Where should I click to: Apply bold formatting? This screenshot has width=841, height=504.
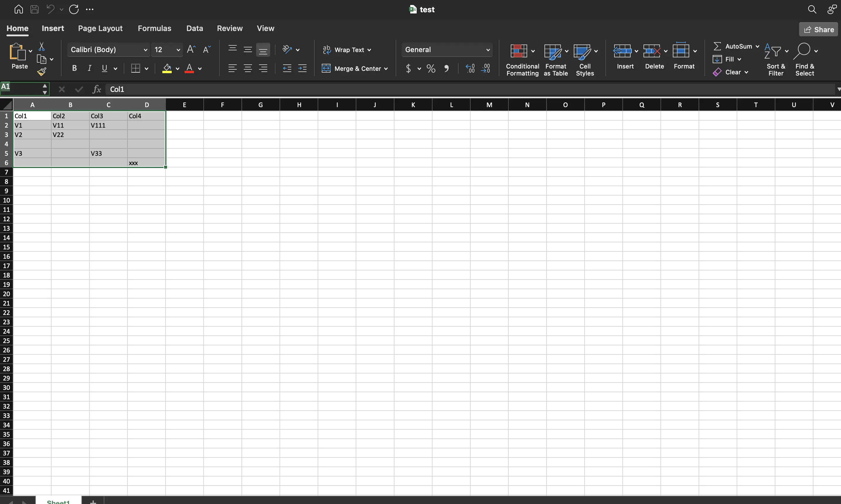pos(74,68)
